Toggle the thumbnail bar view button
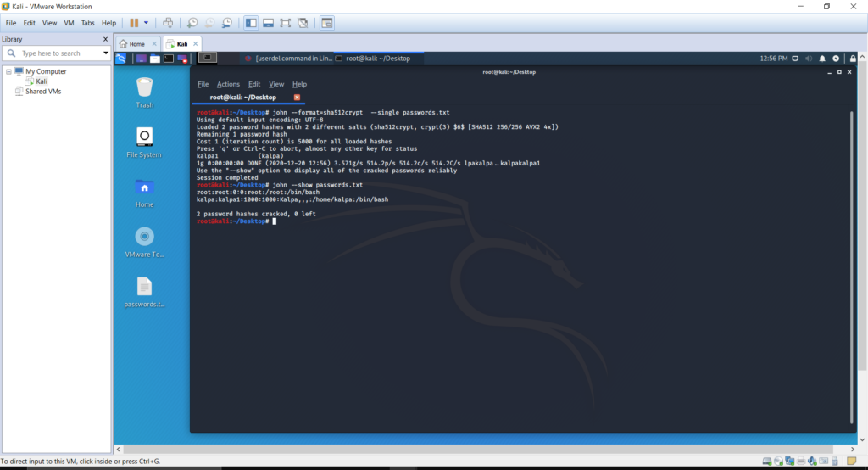Screen dimensions: 868x470 coord(268,23)
